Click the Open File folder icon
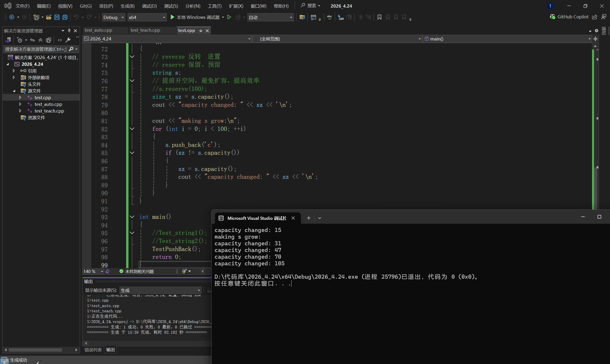The width and height of the screenshot is (610, 364). [x=49, y=17]
